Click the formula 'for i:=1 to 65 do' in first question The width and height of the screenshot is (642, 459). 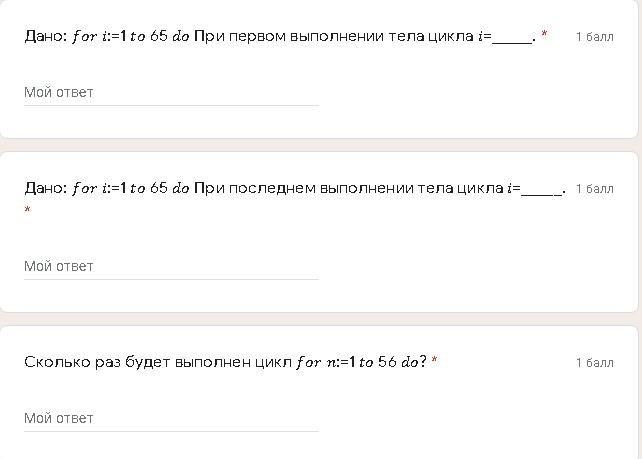[131, 36]
